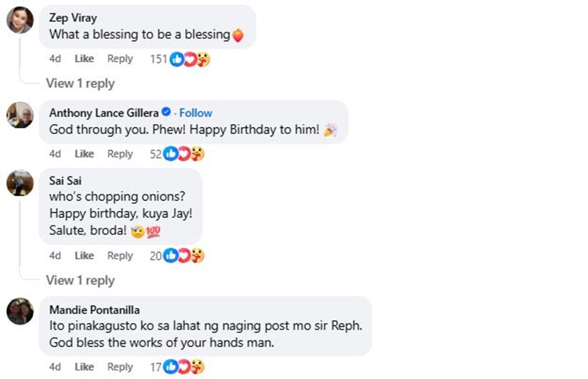588x379 pixels.
Task: Open Anthony Lance Gillera's profile picture
Action: pos(20,115)
